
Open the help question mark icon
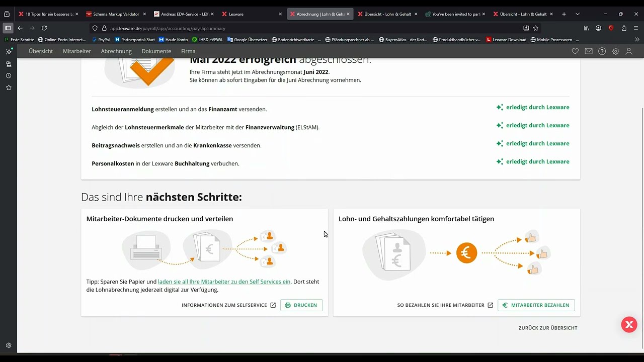click(x=602, y=51)
